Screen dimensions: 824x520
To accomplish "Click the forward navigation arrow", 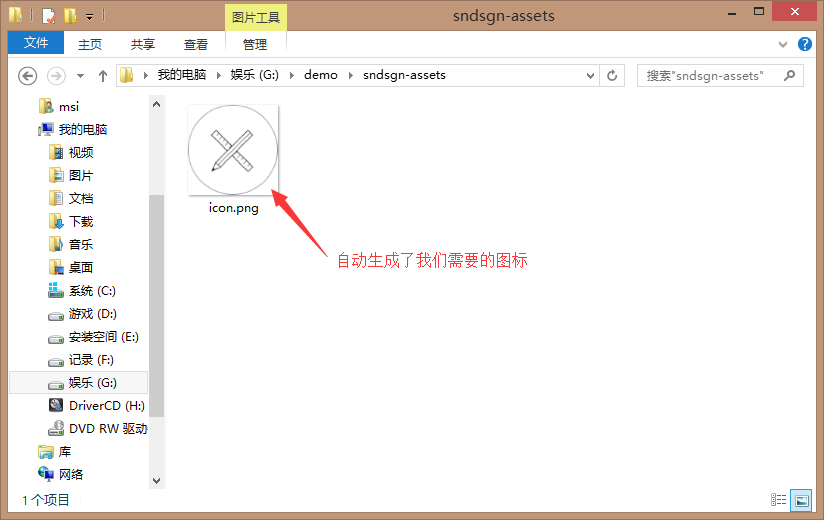I will click(56, 76).
